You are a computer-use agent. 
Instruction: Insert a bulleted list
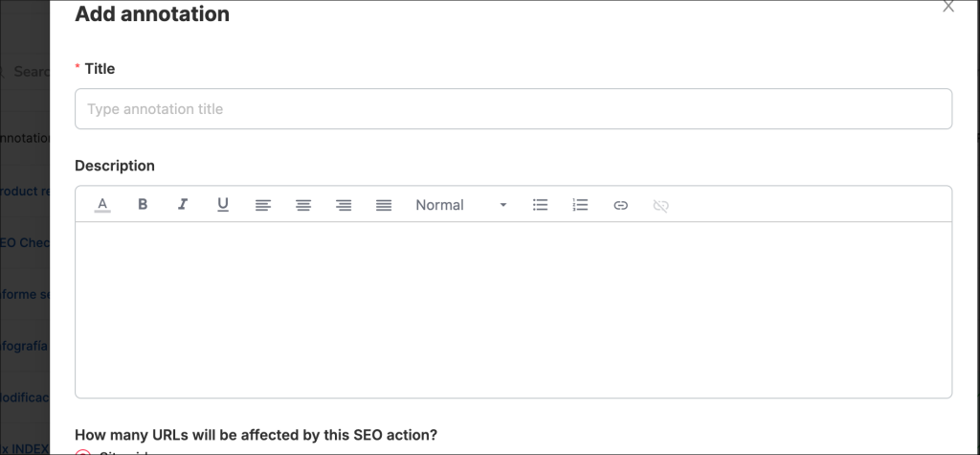[540, 205]
